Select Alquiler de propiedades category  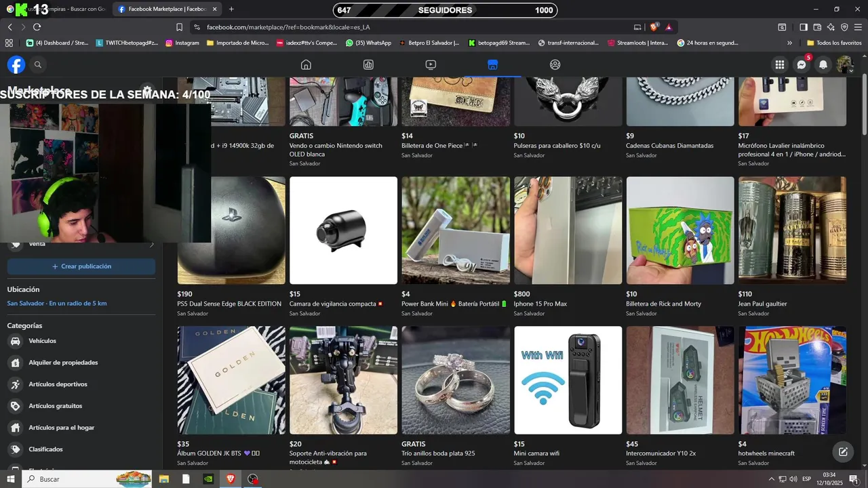coord(81,363)
